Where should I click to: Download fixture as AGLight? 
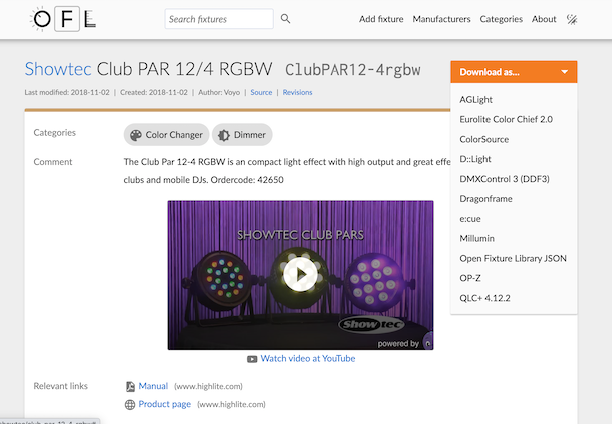[514, 100]
